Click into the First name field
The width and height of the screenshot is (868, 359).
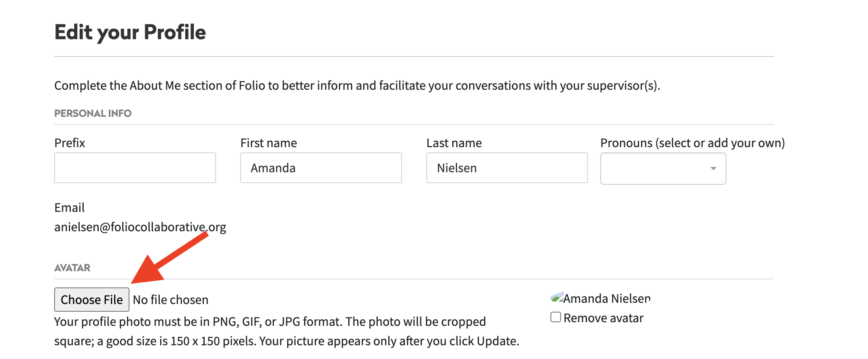[x=321, y=168]
